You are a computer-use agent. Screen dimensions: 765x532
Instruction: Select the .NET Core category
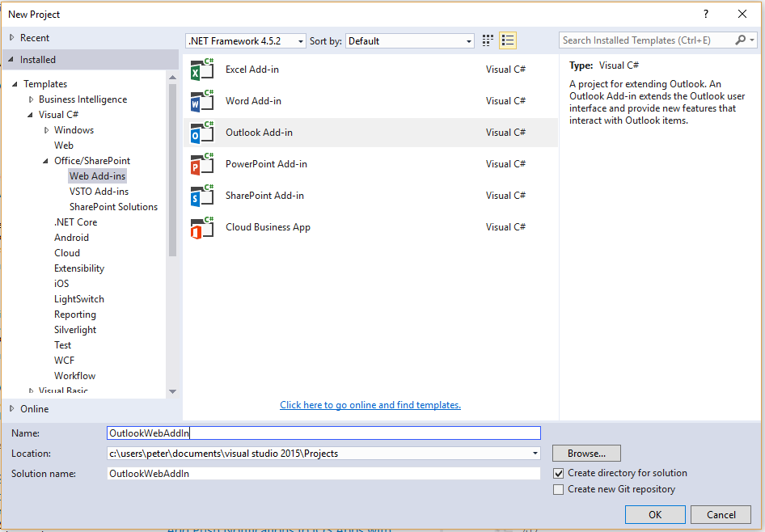point(76,222)
